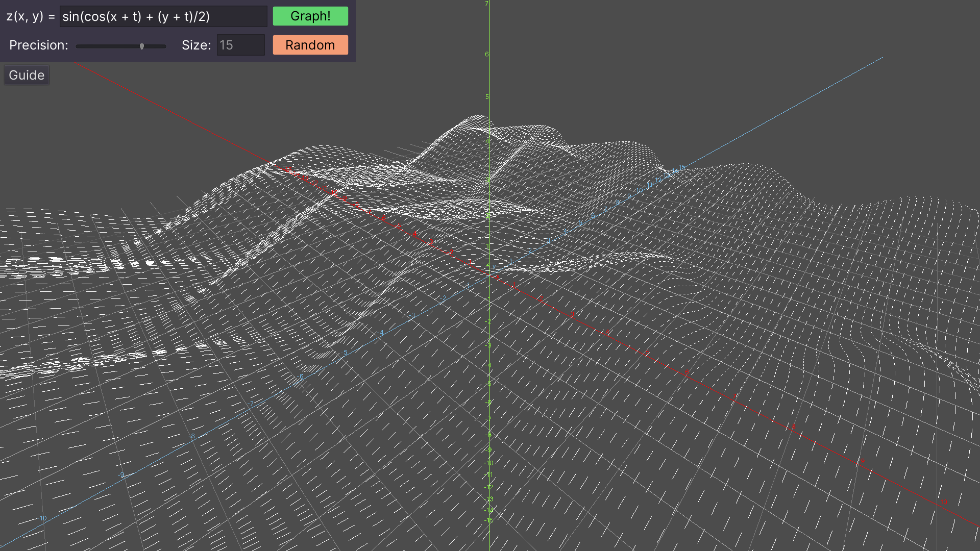Screen dimensions: 980x551
Task: Click the green Graph! button
Action: [x=310, y=16]
